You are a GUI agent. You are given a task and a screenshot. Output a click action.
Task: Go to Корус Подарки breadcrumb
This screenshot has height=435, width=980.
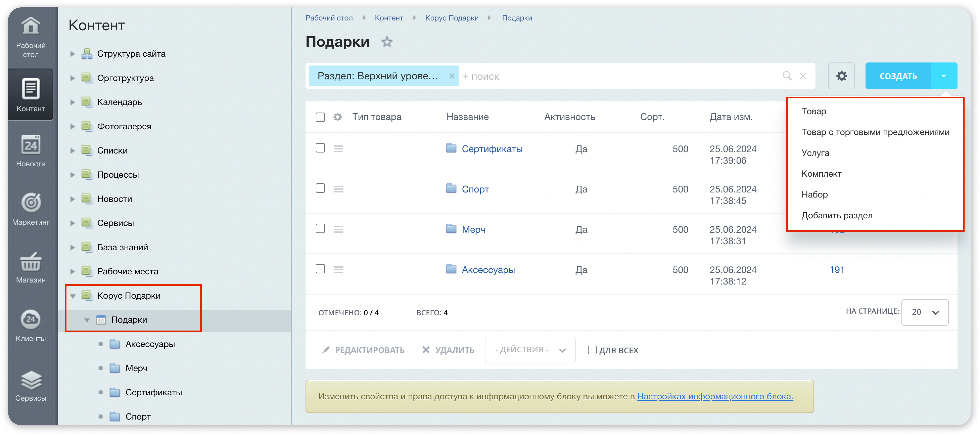coord(452,18)
